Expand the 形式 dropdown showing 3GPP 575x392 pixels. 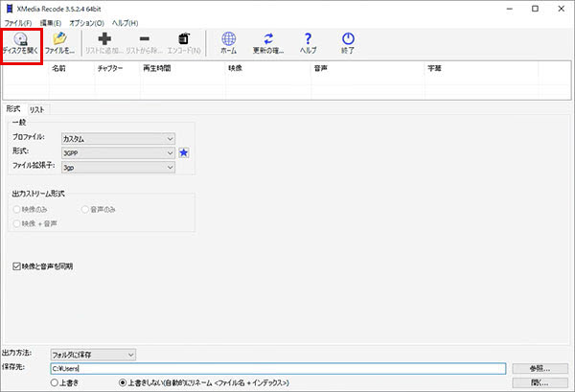click(x=118, y=153)
